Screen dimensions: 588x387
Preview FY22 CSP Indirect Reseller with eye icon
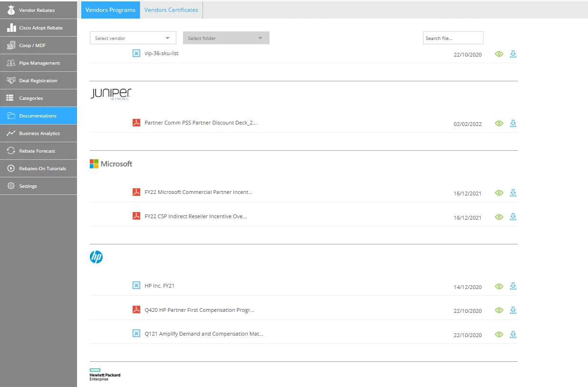click(x=499, y=217)
